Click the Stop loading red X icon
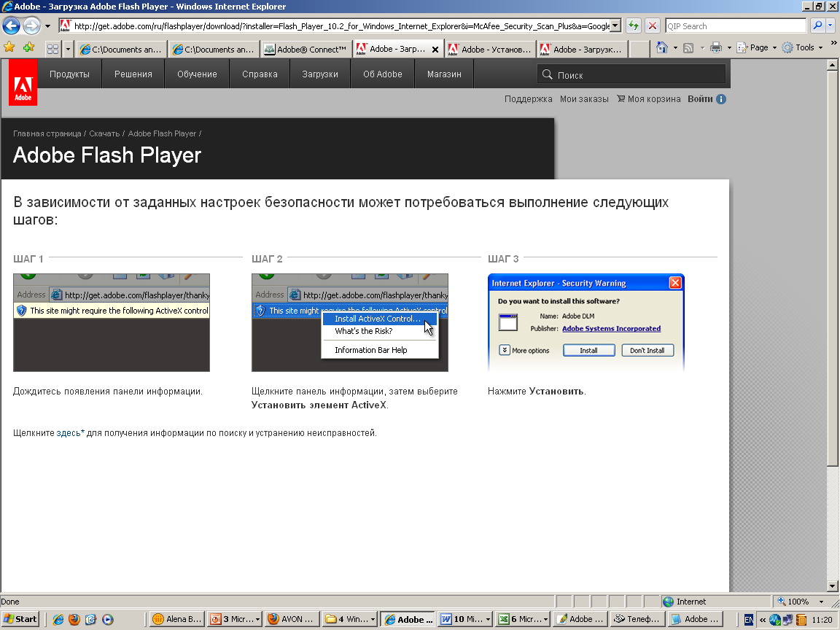Viewport: 840px width, 630px height. pyautogui.click(x=652, y=26)
